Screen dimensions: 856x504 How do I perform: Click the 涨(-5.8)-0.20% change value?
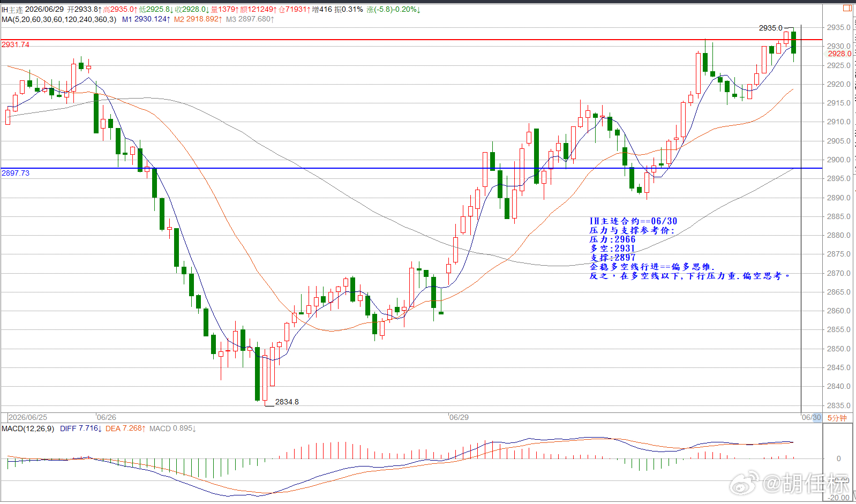[x=394, y=10]
